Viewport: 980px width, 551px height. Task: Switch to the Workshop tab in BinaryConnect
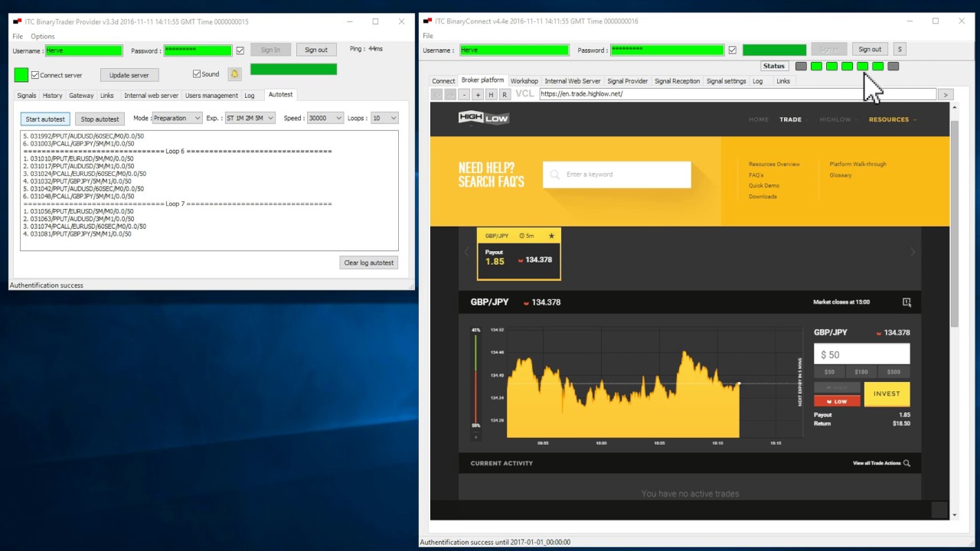click(524, 81)
